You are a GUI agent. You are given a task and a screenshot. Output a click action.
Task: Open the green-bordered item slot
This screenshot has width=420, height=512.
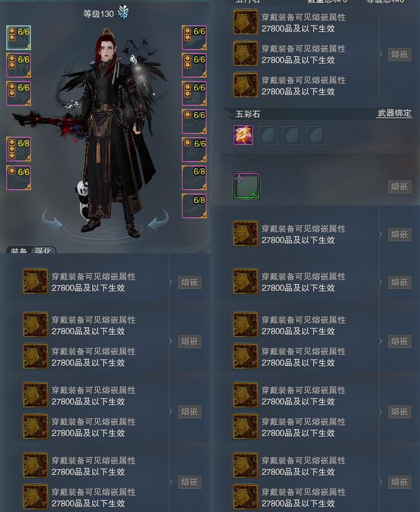[x=247, y=186]
